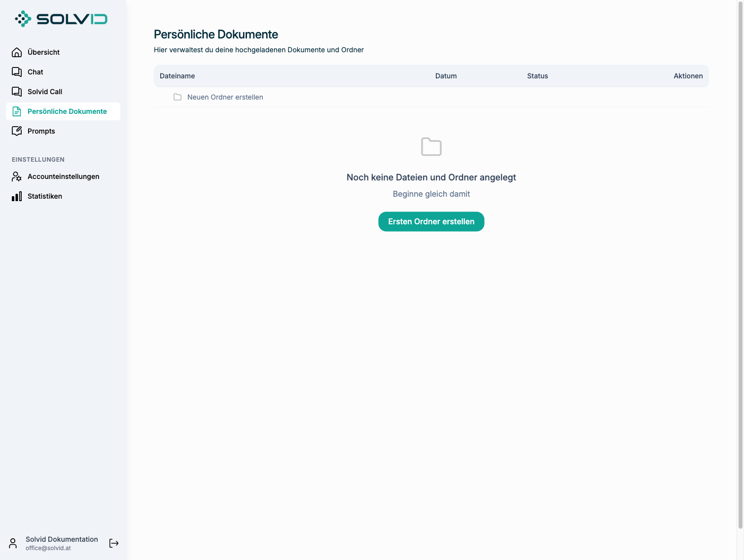This screenshot has width=744, height=560.
Task: Click the Datum column header
Action: tap(446, 76)
